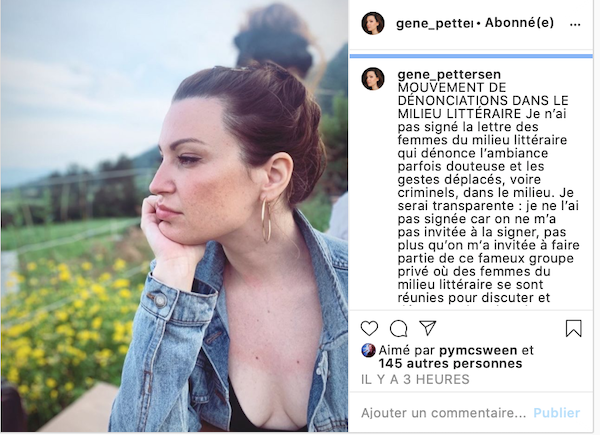The width and height of the screenshot is (600, 435).
Task: View the 145 autres personnes likes list
Action: tap(450, 363)
